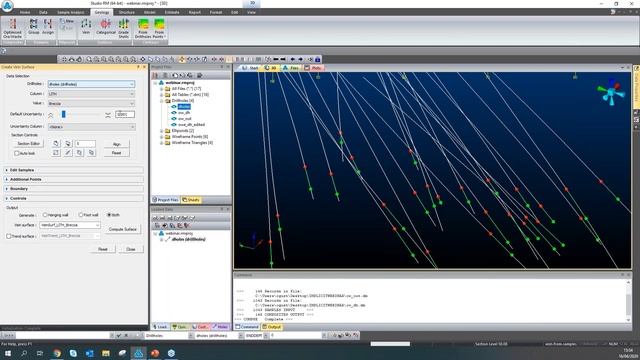Pin the Create Vein Surface panel

pos(138,67)
